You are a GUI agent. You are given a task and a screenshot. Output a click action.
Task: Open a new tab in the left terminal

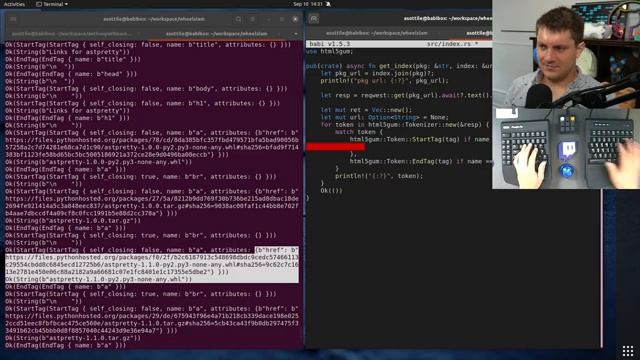point(13,19)
